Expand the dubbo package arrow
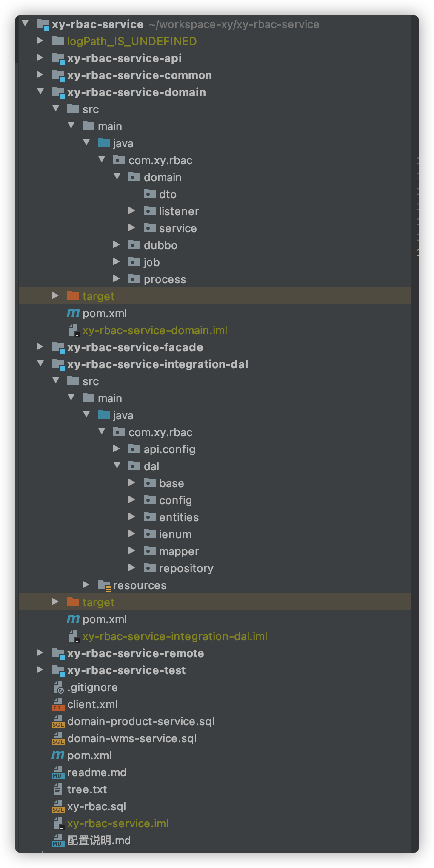This screenshot has height=868, width=434. (117, 244)
